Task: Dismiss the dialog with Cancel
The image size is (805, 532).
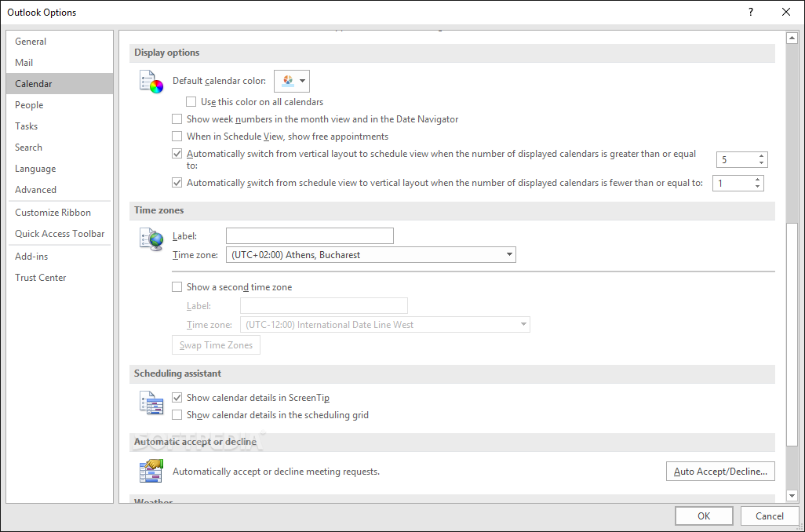Action: (x=769, y=516)
